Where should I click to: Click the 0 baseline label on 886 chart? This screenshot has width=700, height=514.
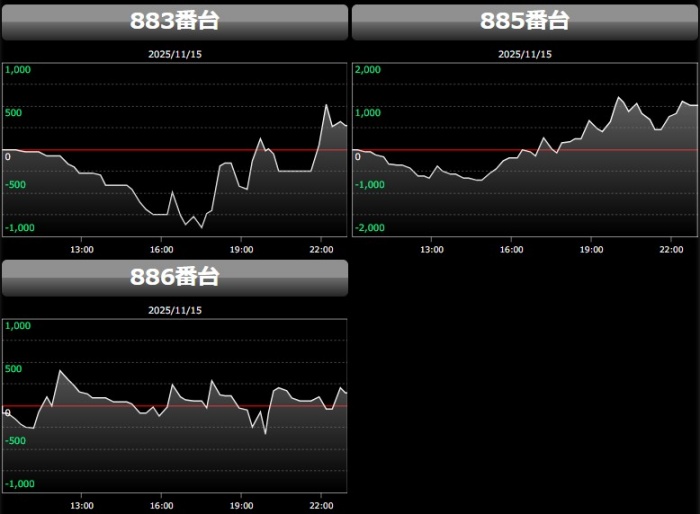tap(8, 412)
